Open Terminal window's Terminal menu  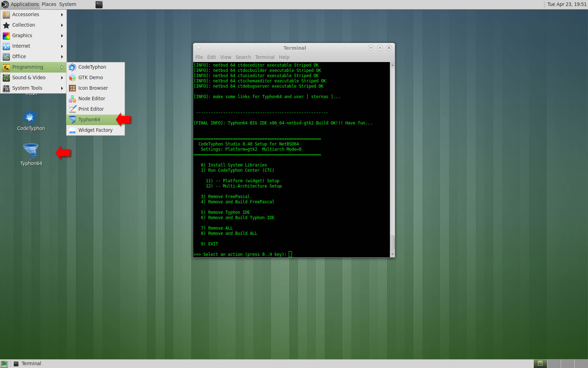coord(265,57)
